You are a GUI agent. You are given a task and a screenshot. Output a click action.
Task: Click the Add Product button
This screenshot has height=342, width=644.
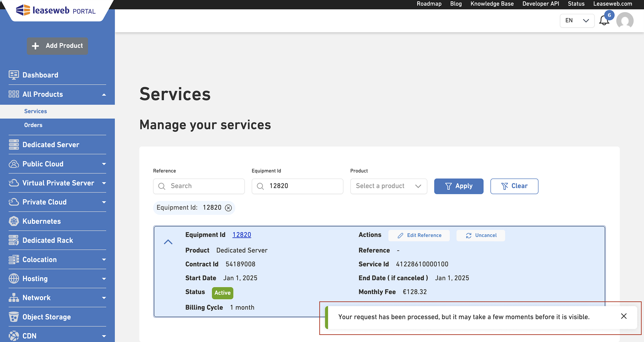pyautogui.click(x=57, y=46)
